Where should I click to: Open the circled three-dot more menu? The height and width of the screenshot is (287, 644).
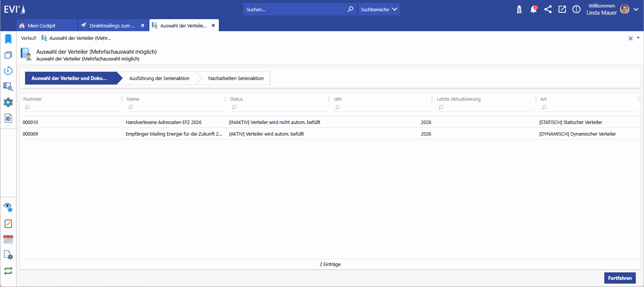pyautogui.click(x=576, y=9)
